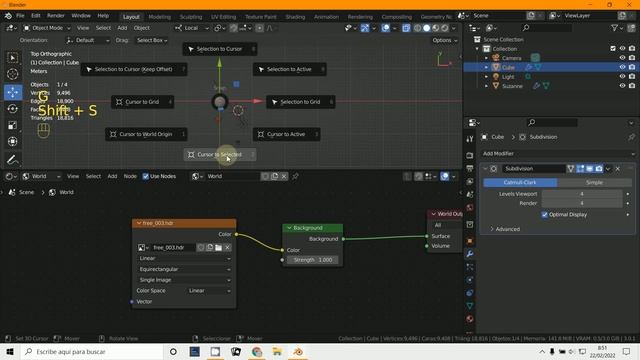Open Options dropdown in viewport
This screenshot has width=640, height=360.
click(444, 40)
